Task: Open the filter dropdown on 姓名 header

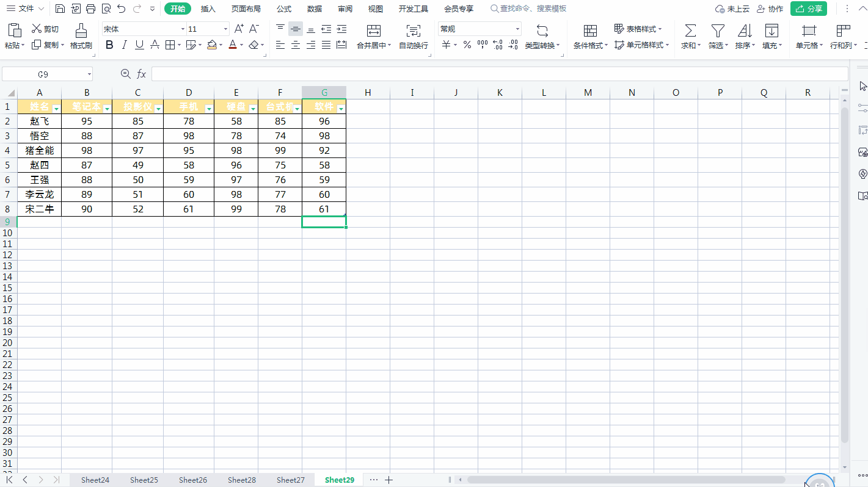Action: click(56, 109)
